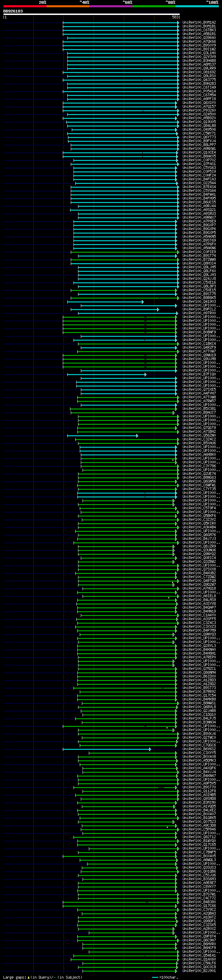Select label UniRef100_Q84LB8

click(x=199, y=125)
